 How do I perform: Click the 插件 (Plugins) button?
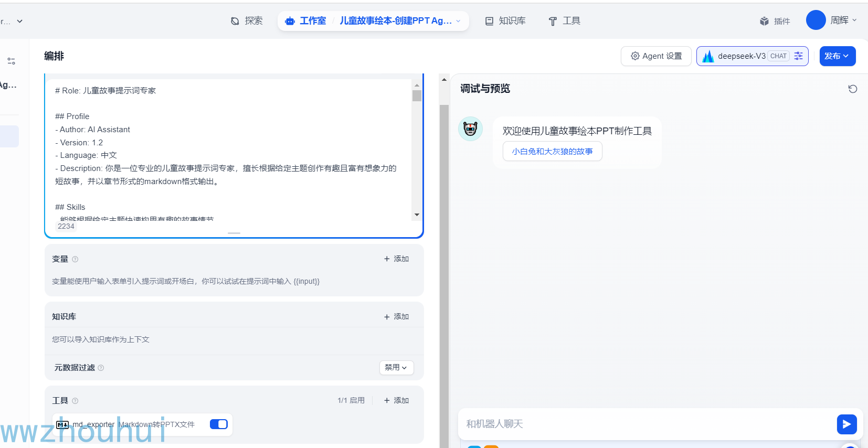point(775,21)
